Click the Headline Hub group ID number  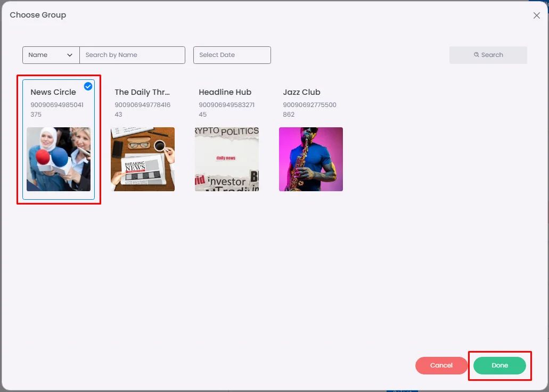coord(226,110)
